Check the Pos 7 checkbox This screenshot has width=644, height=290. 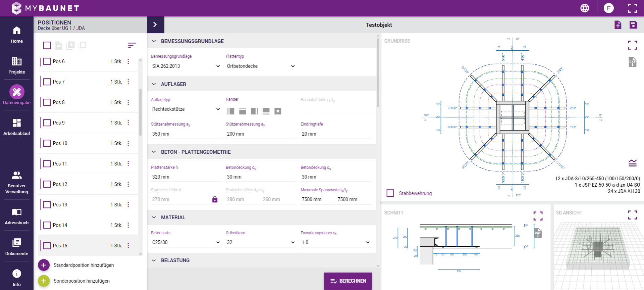pyautogui.click(x=47, y=82)
